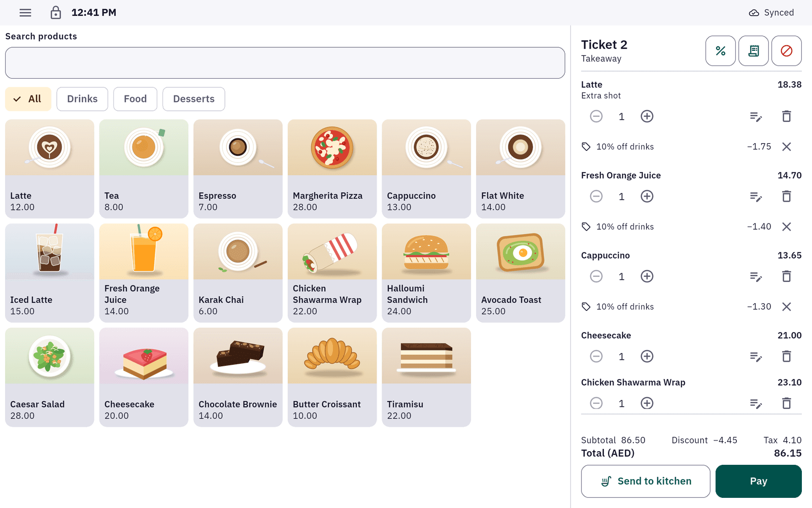Delete the Latte line item

point(787,116)
